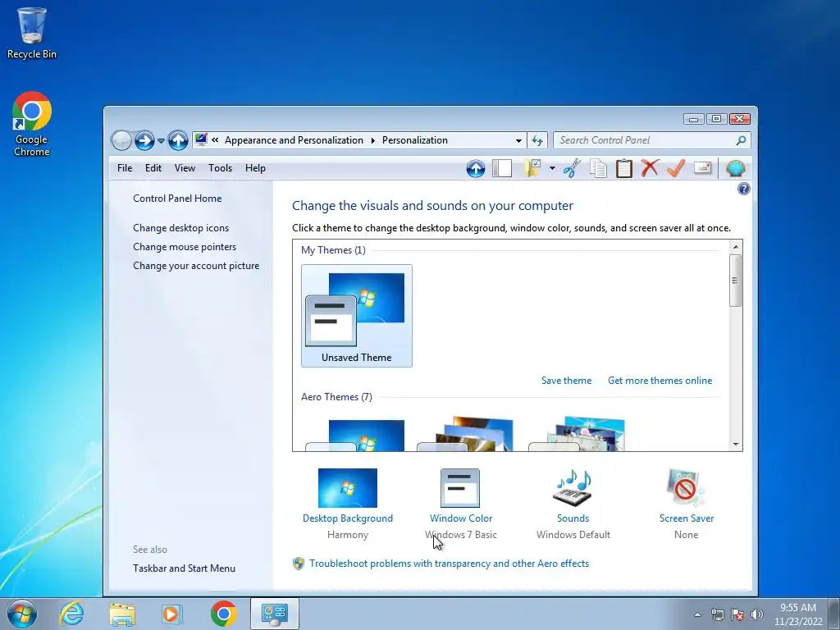Image resolution: width=840 pixels, height=630 pixels.
Task: Click the folder options toolbar icon
Action: pos(532,168)
